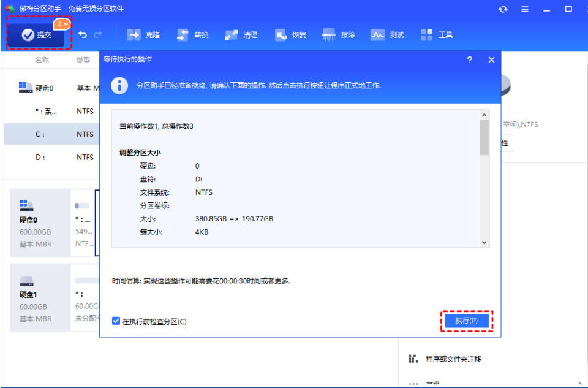
Task: Select the 硬盘0 disk icon in the sidebar
Action: coord(25,86)
